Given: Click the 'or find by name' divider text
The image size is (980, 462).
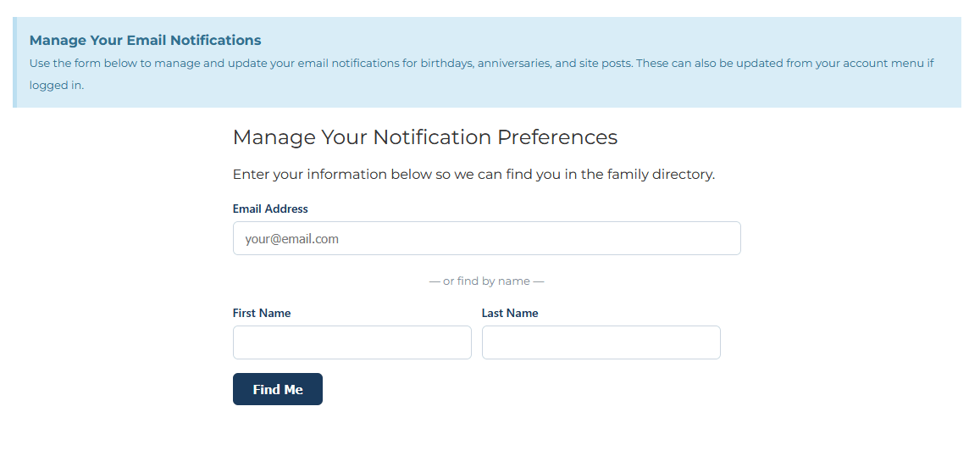Looking at the screenshot, I should [486, 281].
